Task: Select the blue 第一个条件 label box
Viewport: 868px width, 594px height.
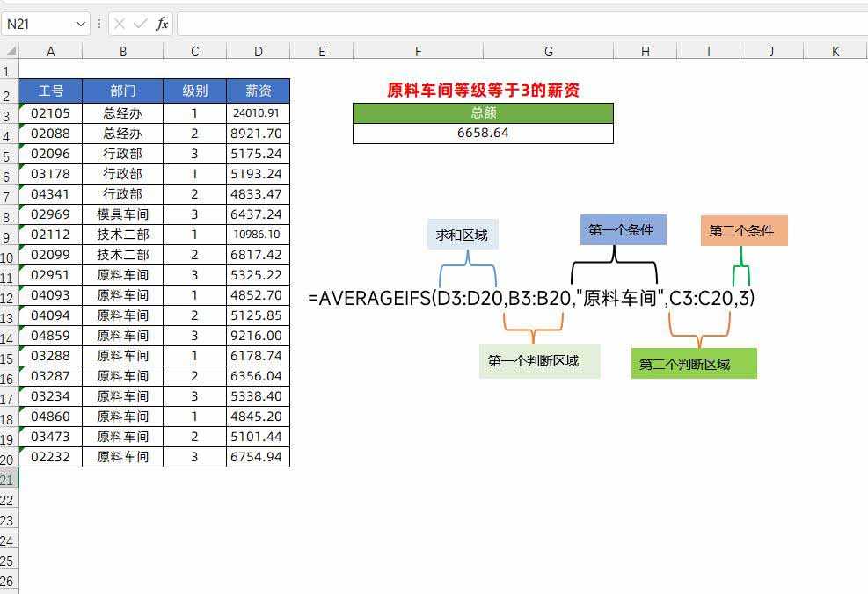Action: (x=623, y=229)
